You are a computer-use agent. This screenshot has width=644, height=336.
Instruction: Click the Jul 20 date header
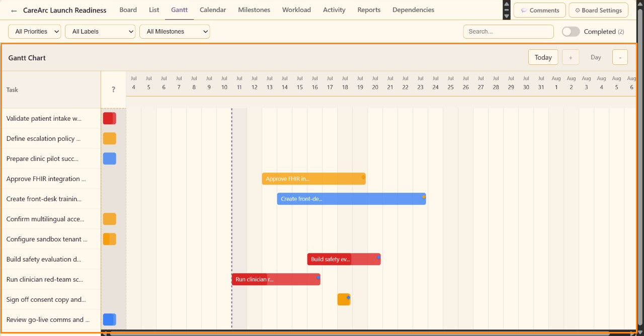pyautogui.click(x=375, y=83)
